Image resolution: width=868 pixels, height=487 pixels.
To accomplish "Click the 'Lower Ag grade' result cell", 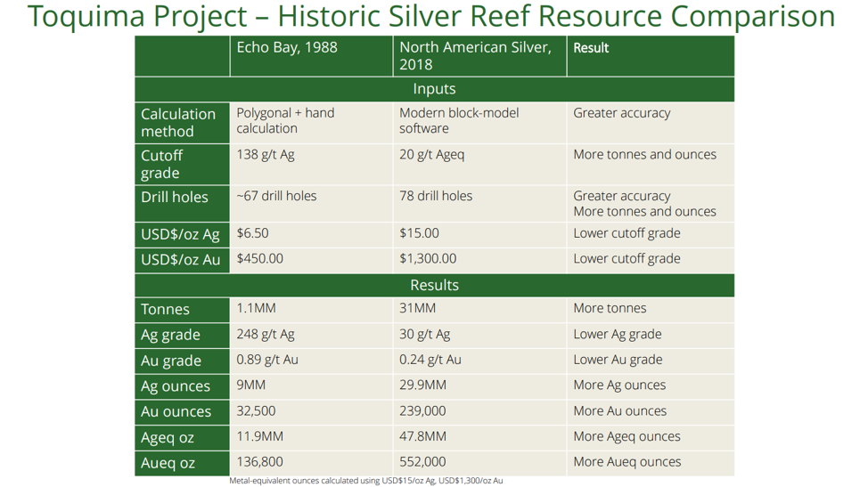I will [651, 336].
